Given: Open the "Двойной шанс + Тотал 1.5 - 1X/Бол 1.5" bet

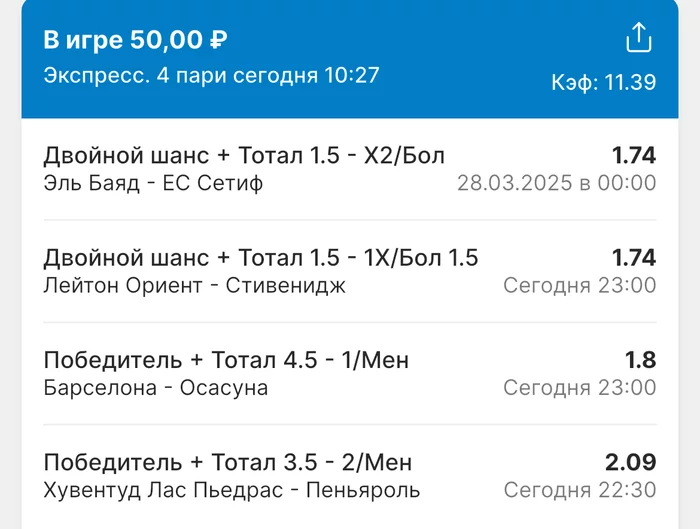Looking at the screenshot, I should tap(261, 258).
